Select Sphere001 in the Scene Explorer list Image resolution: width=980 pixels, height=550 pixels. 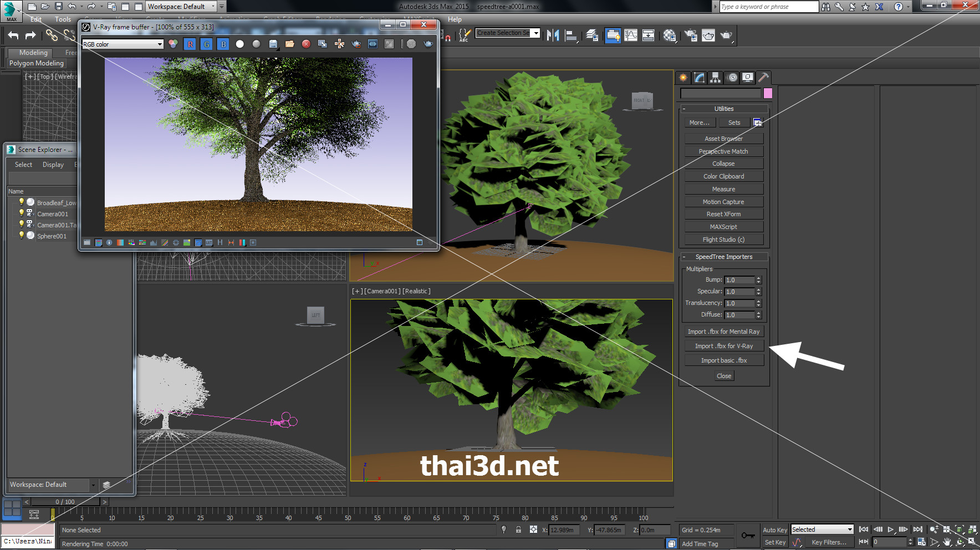pos(52,236)
